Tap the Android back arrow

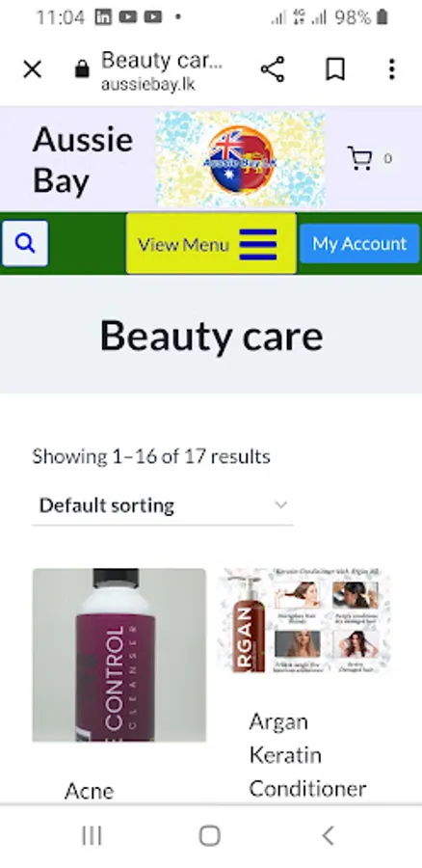tap(329, 835)
